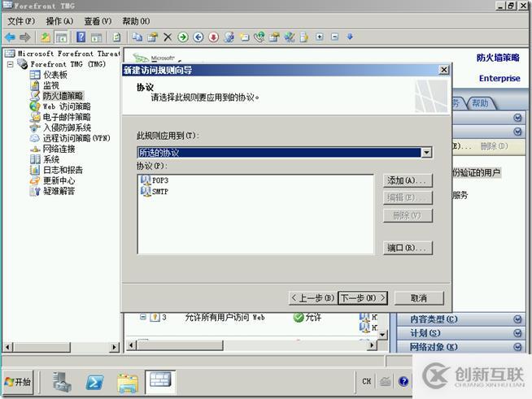Select 系统 node in tree
Viewport: 532px width, 399px height.
point(51,159)
